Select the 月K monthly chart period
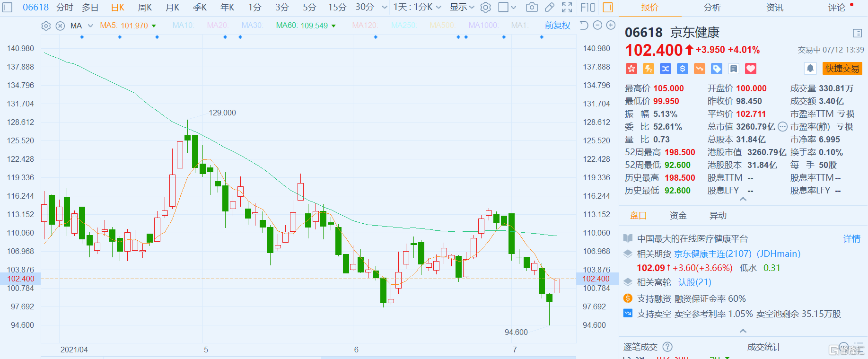 tap(172, 8)
